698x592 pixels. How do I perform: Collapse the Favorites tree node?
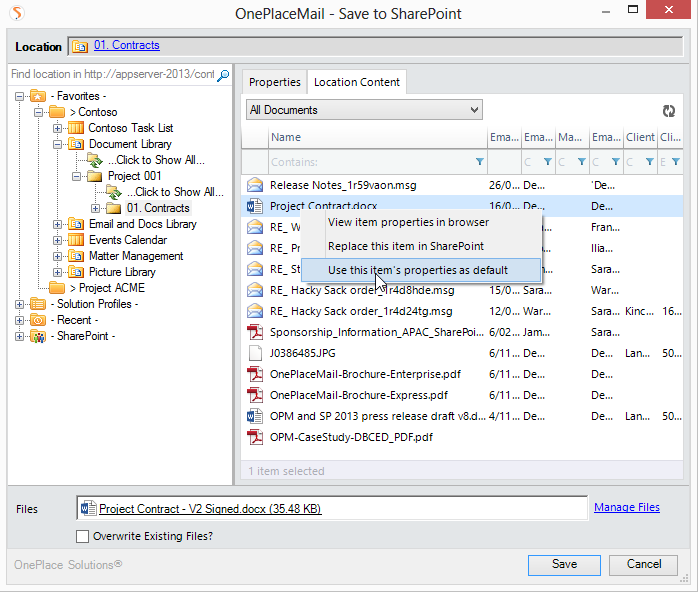point(20,96)
